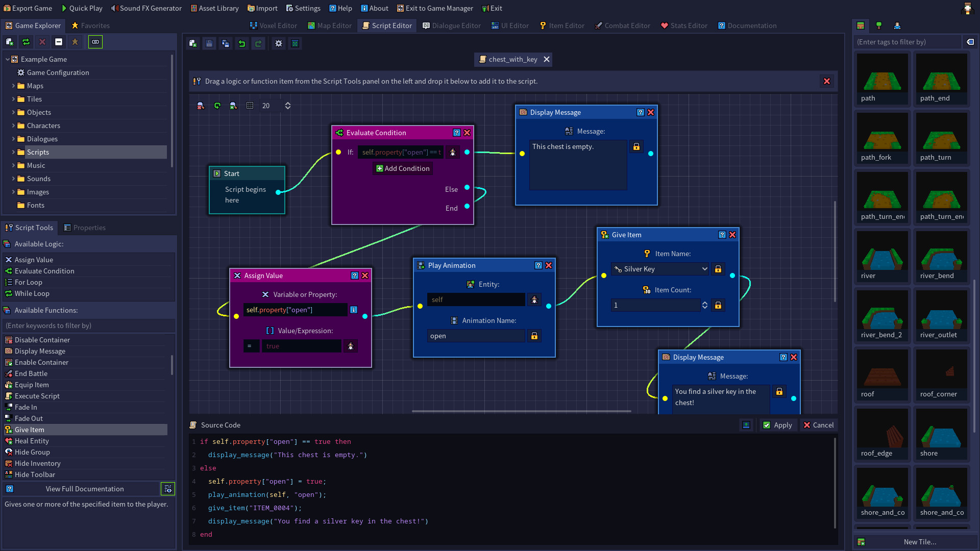This screenshot has height=551, width=980.
Task: Open Silver Key item name dropdown
Action: [x=704, y=268]
